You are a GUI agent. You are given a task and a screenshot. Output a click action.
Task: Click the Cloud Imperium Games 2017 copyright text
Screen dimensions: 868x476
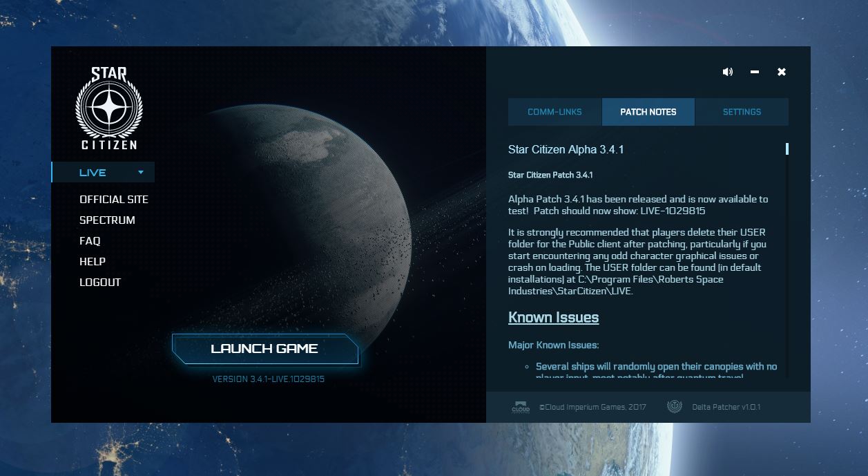coord(592,407)
